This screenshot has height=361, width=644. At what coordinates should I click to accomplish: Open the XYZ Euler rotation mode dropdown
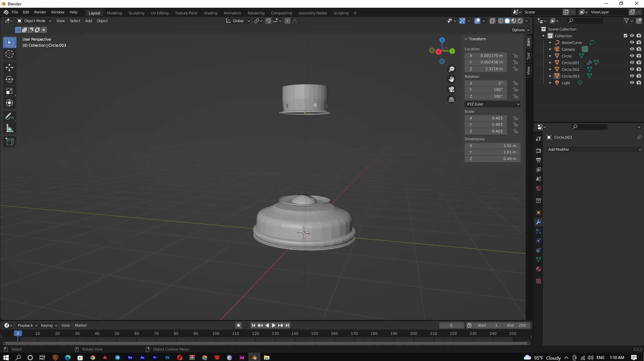point(492,104)
